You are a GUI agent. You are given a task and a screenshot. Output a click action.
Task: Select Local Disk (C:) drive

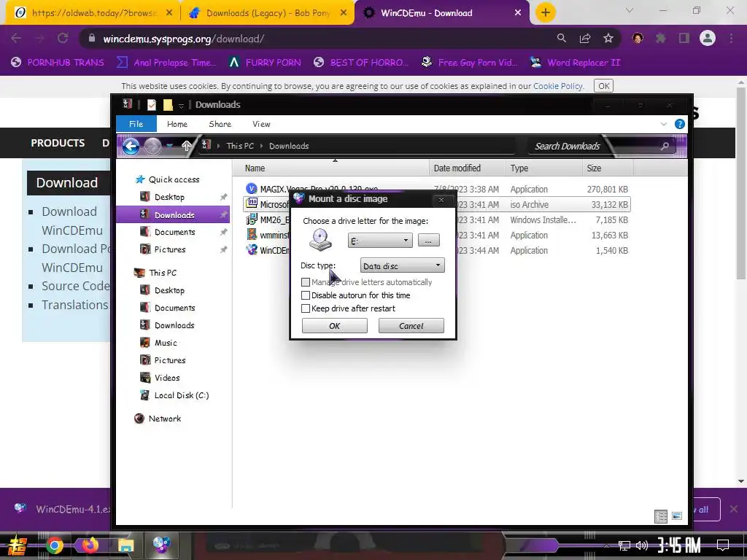click(181, 395)
